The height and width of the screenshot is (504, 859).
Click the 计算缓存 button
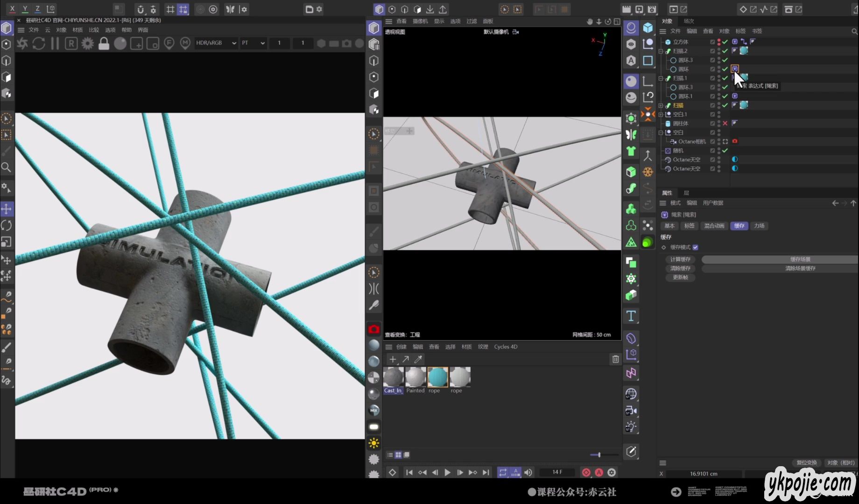680,259
